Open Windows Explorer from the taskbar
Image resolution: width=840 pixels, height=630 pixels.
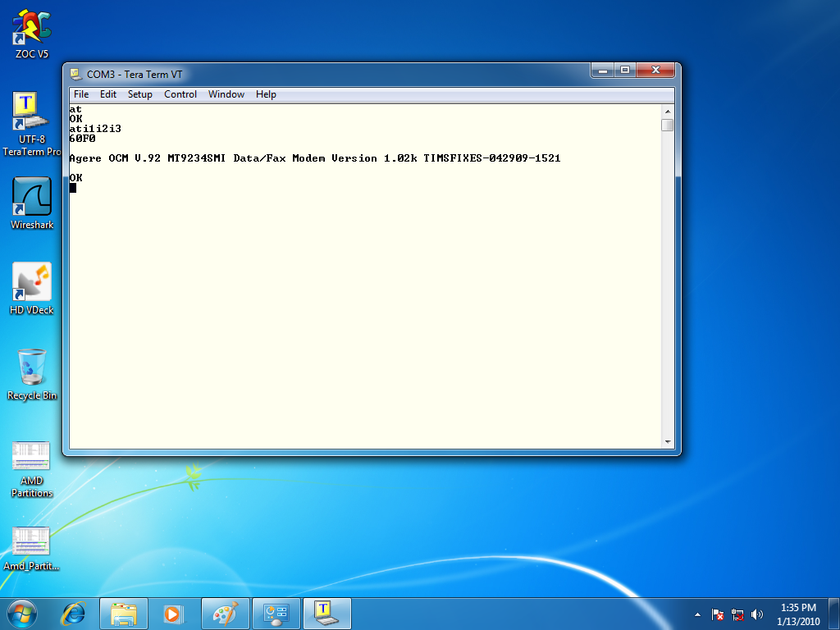pos(124,614)
